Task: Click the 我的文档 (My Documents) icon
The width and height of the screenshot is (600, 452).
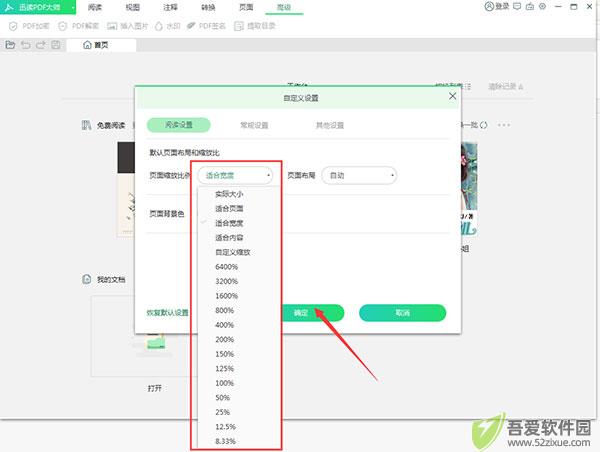Action: pyautogui.click(x=86, y=279)
